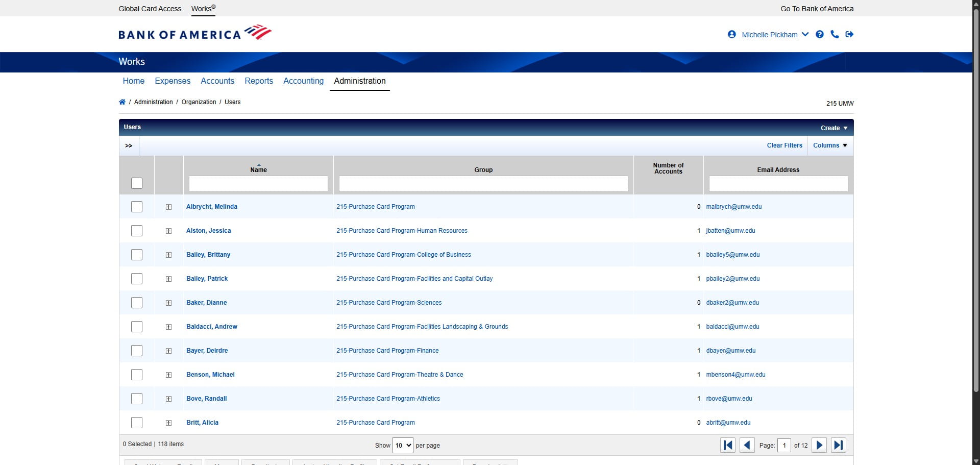Image resolution: width=980 pixels, height=465 pixels.
Task: Select the checkbox for Baker, Dianne
Action: (x=137, y=303)
